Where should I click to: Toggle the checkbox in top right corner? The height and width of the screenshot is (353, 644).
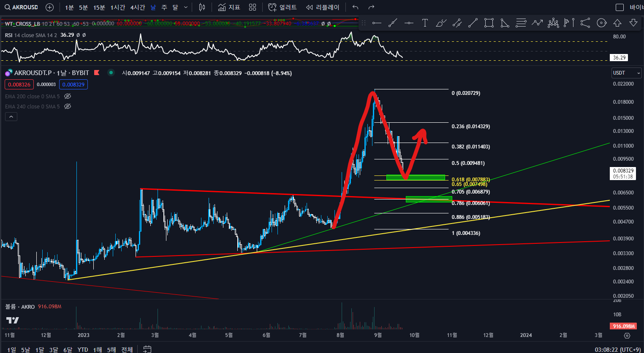pos(620,7)
